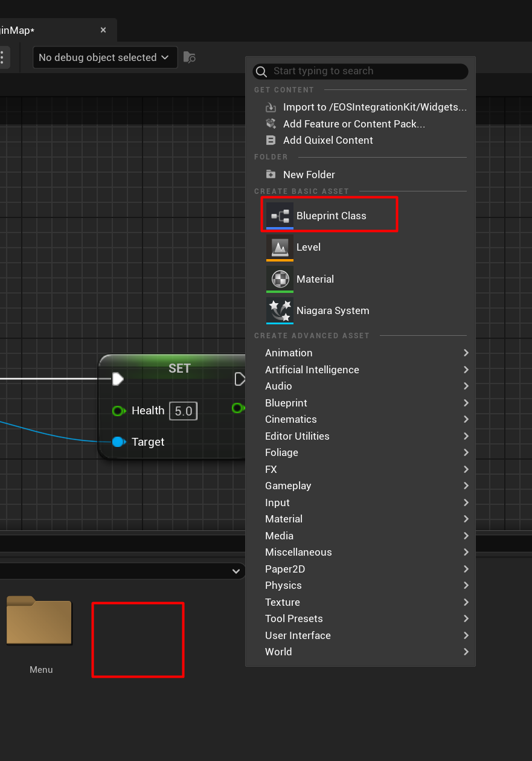
Task: Click the Add Quixel Content icon
Action: click(x=271, y=140)
